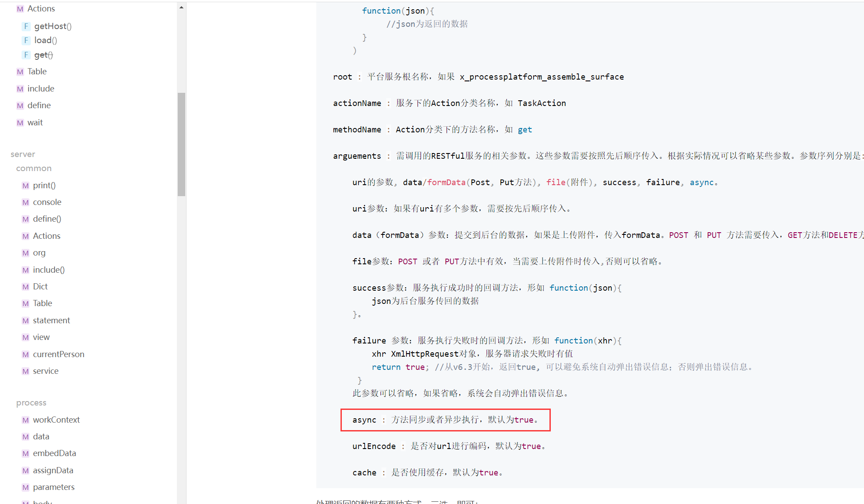Screen dimensions: 864x504
Task: Click the F icon next to getHost()
Action: (26, 26)
